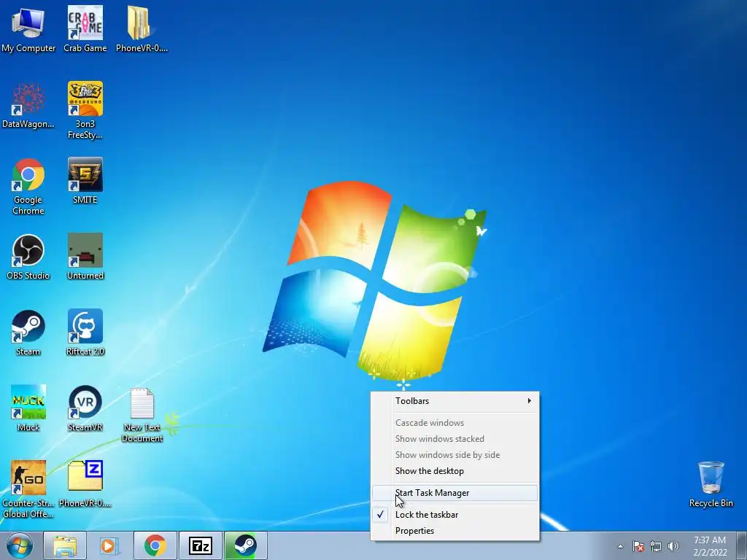Select the SMITE game shortcut
The image size is (747, 560).
pos(85,181)
